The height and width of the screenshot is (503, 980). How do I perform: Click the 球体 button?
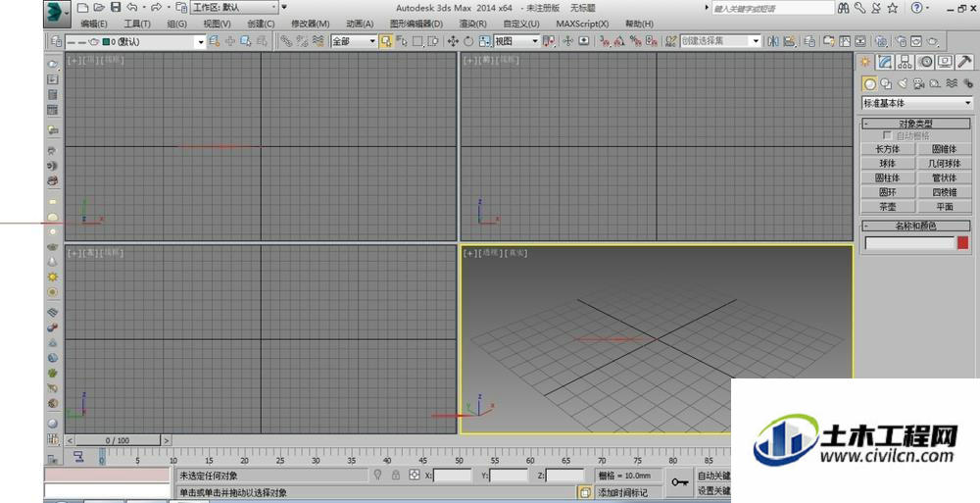pos(888,164)
